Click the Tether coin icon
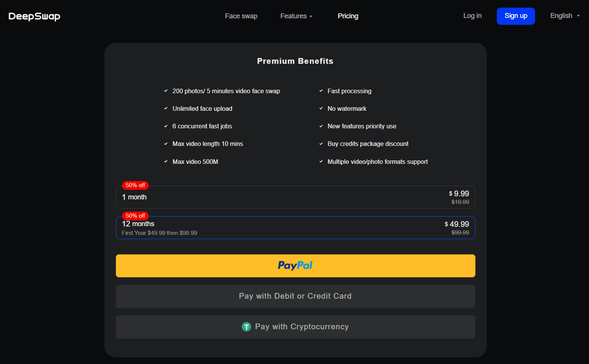Screen dimensions: 589x364 (246, 327)
